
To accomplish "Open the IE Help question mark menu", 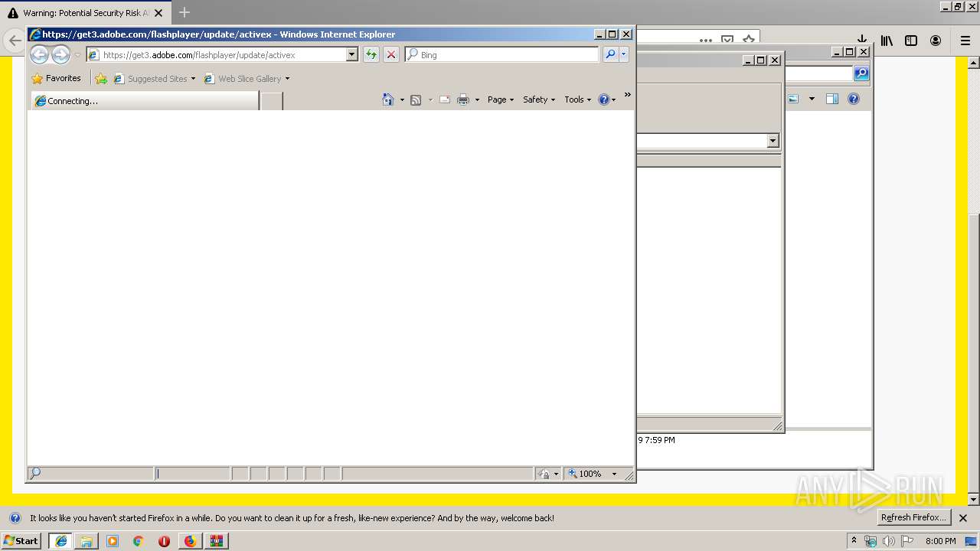I will tap(607, 99).
